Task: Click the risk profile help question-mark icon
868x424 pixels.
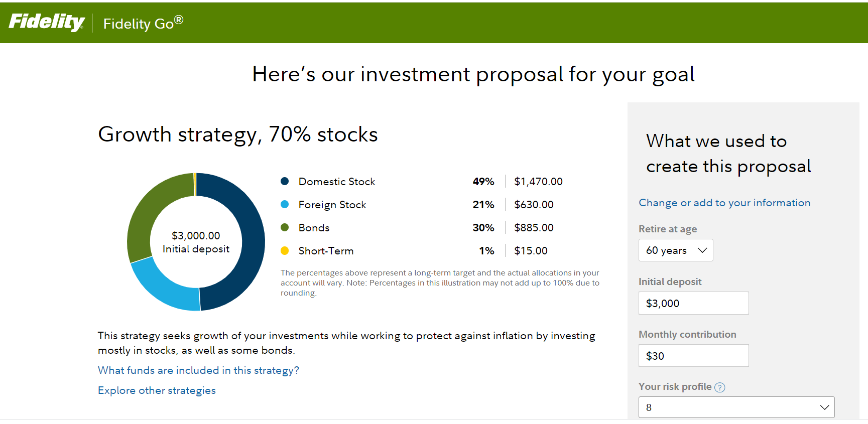Action: click(x=719, y=387)
